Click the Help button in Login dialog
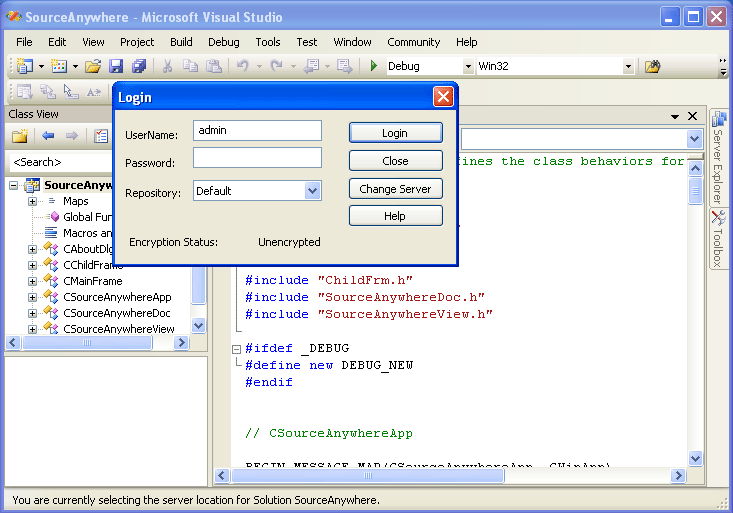The image size is (733, 513). point(395,216)
